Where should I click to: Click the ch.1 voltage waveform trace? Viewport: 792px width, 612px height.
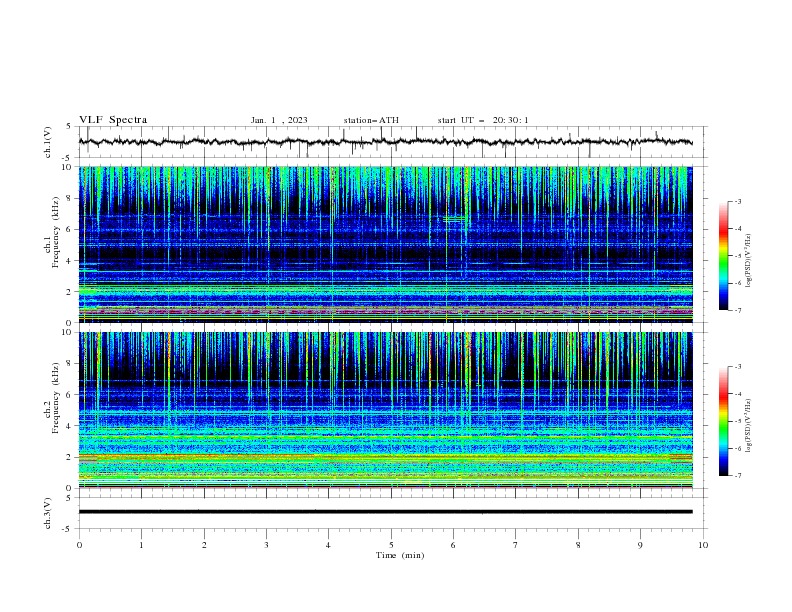(385, 142)
